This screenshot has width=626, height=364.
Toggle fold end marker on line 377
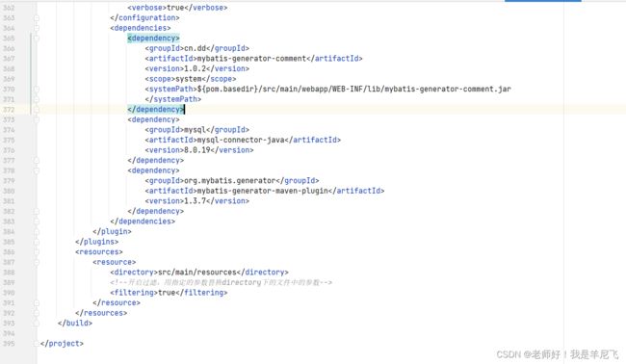[x=37, y=161]
